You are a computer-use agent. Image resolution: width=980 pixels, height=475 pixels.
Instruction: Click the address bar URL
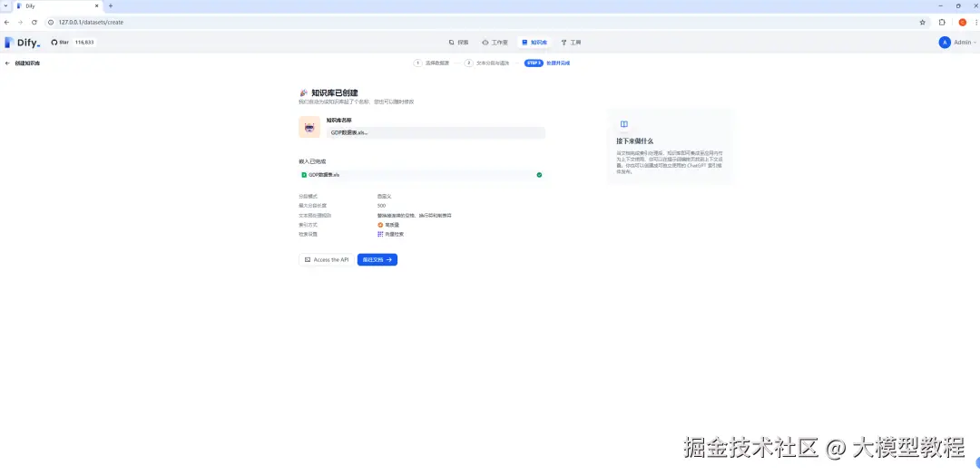pos(91,22)
